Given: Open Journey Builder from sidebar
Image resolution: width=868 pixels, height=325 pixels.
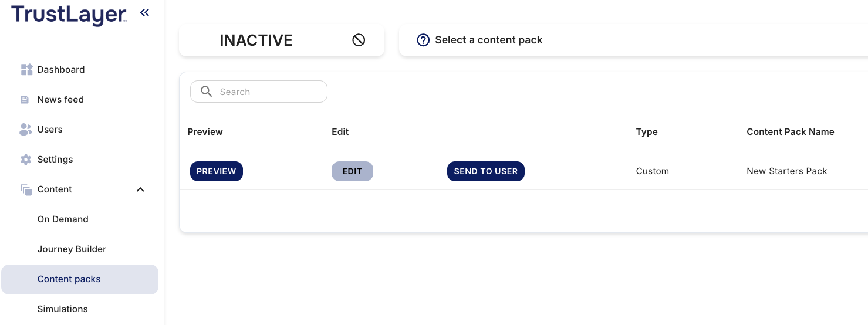Looking at the screenshot, I should click(72, 249).
